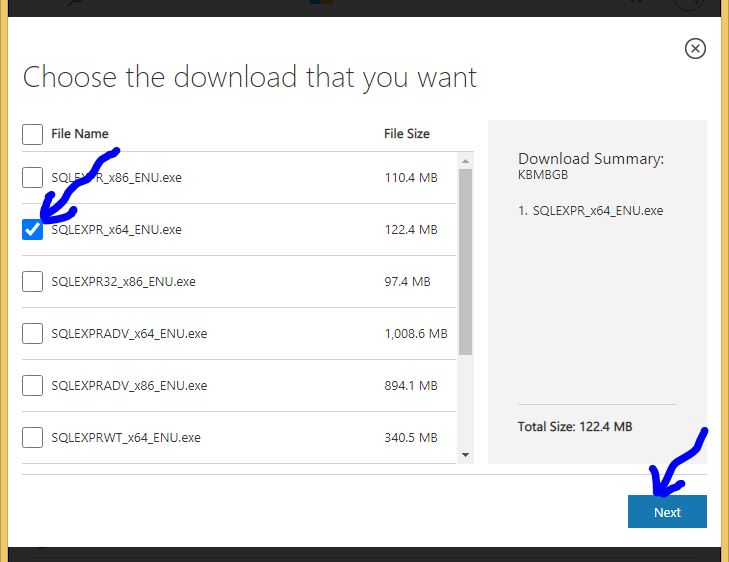Image resolution: width=729 pixels, height=562 pixels.
Task: Click the file list scrollbar thumb
Action: (465, 260)
